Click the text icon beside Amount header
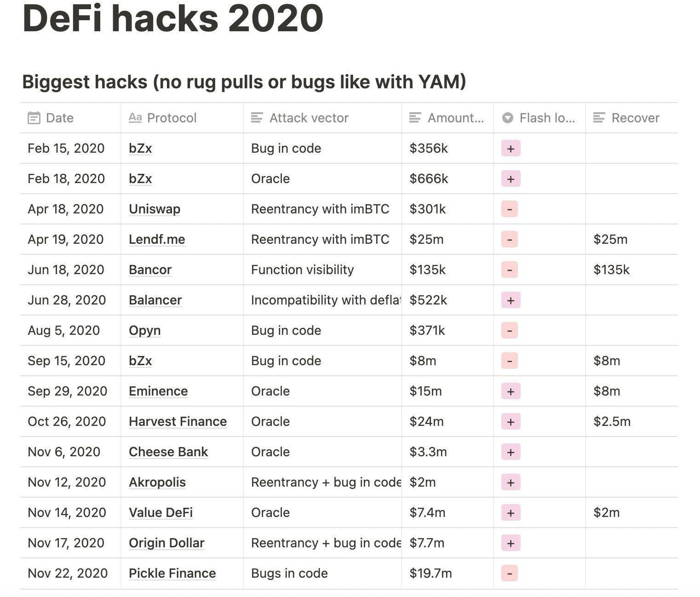The image size is (700, 597). (415, 118)
